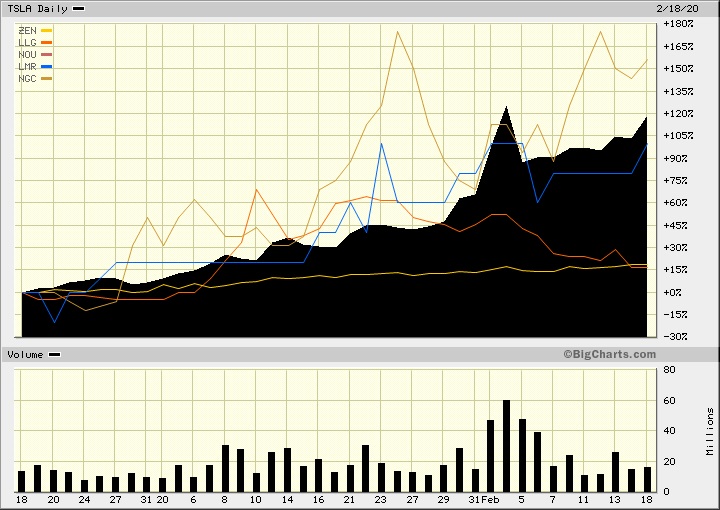Select the ZEN legend label
Image resolution: width=720 pixels, height=510 pixels.
click(x=27, y=30)
